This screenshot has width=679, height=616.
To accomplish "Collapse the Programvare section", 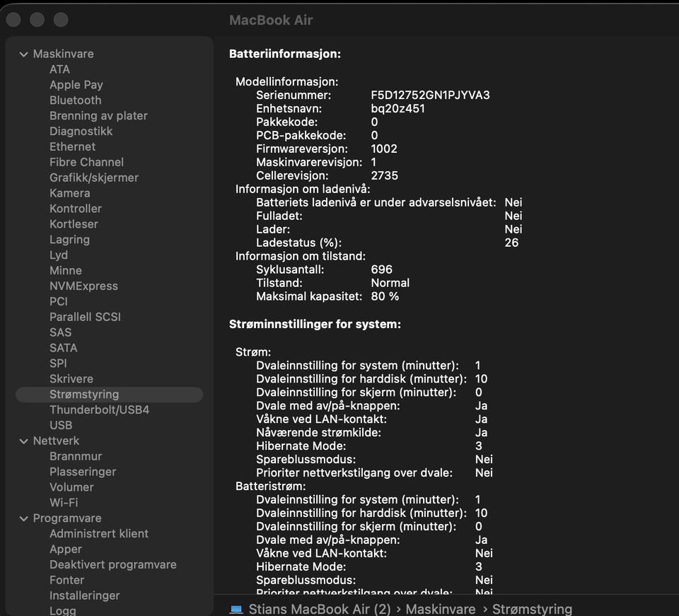I will (x=24, y=518).
